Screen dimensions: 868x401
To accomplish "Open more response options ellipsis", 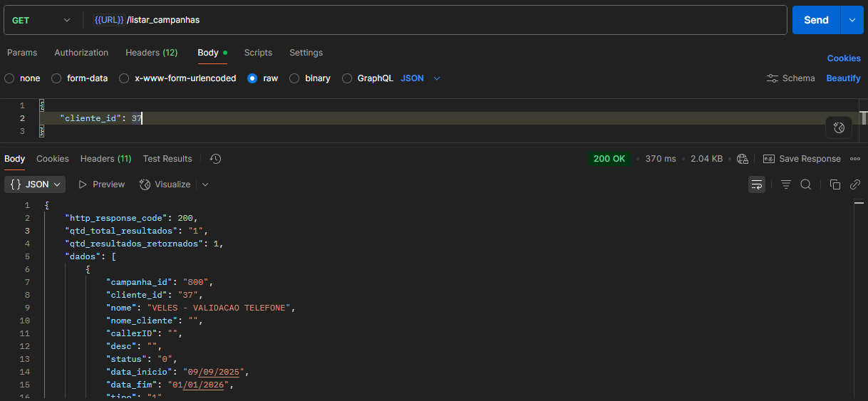I will 855,159.
